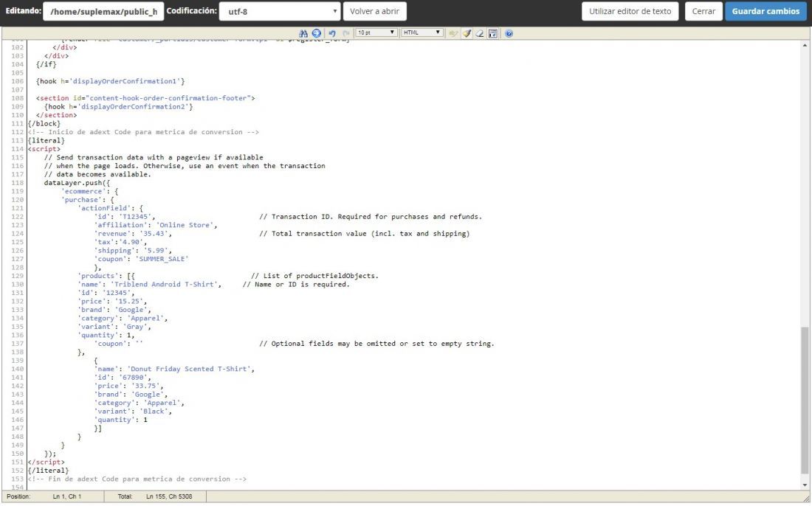Click the {hook h='displayOrderConfirmation1'} line

[x=110, y=81]
